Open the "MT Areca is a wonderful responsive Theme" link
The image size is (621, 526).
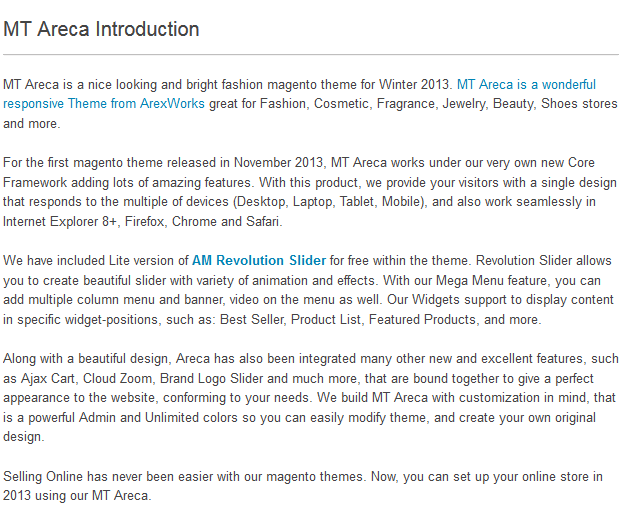pos(525,85)
